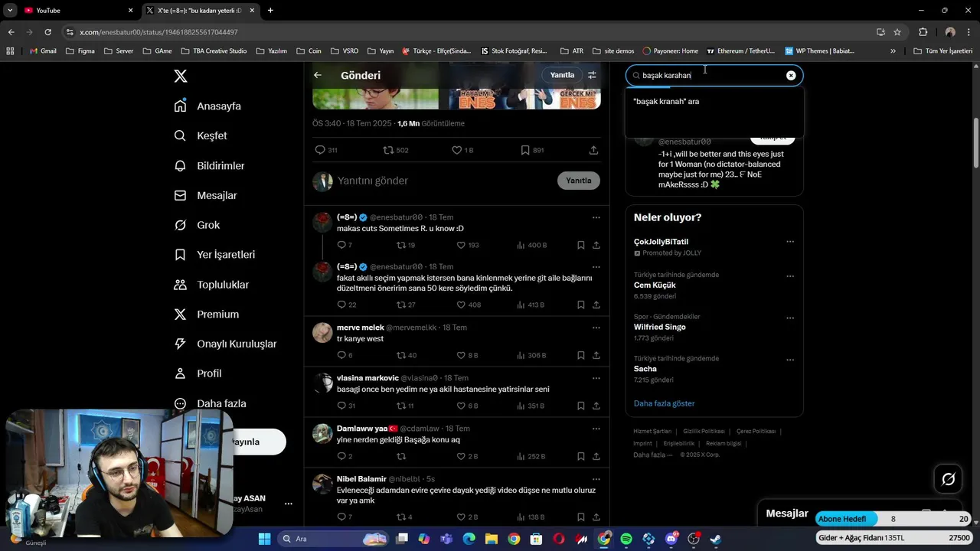Open reply filter settings icon beside Yanıtla
Screen dimensions: 980x551
592,75
